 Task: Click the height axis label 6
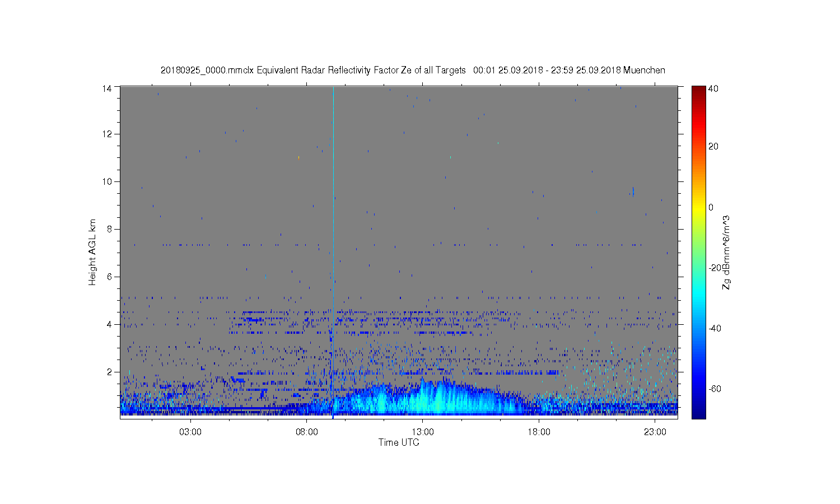(x=109, y=277)
